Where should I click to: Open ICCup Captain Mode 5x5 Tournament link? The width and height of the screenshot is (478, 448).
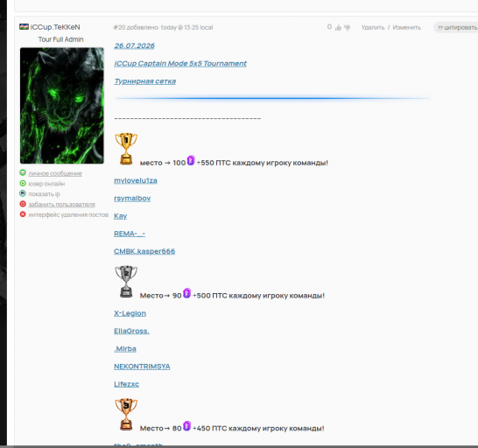[x=180, y=63]
